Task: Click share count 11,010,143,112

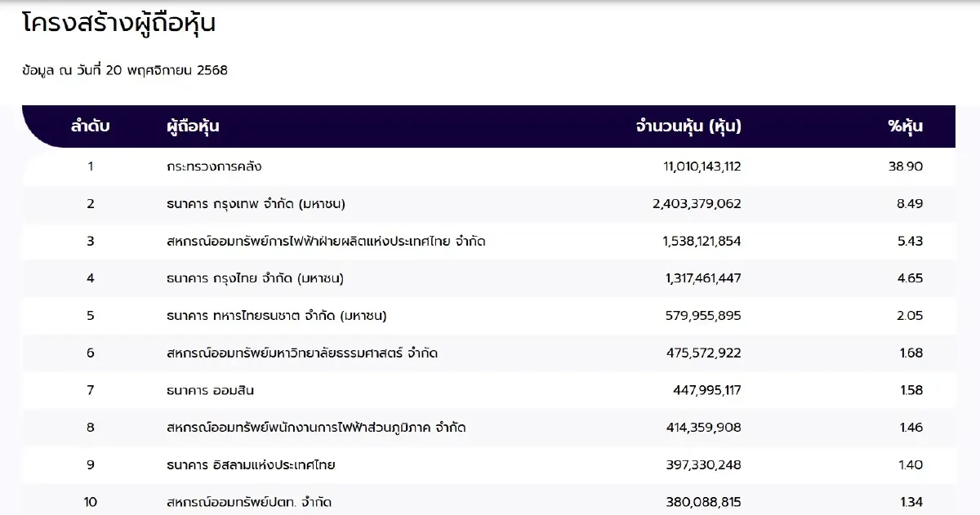Action: point(702,166)
